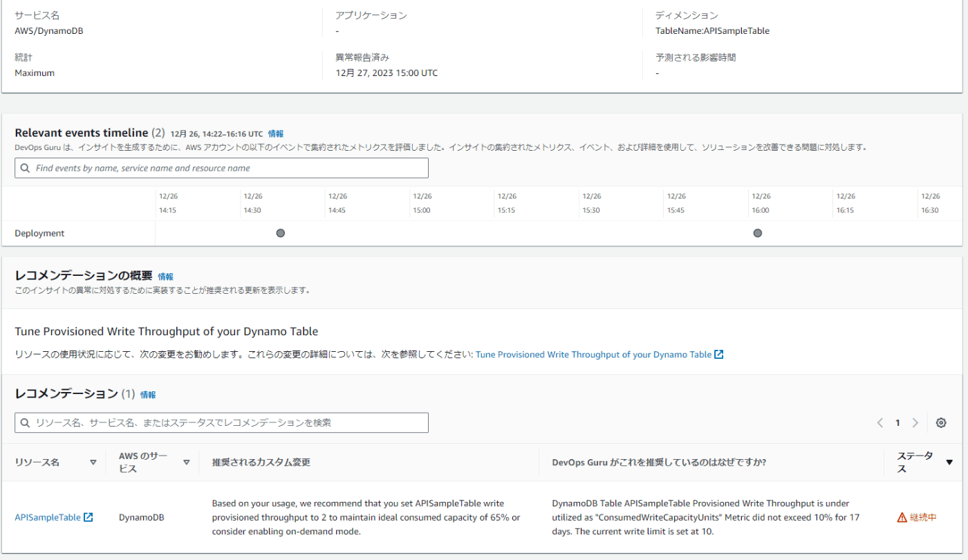Image resolution: width=968 pixels, height=560 pixels.
Task: Click the 12/26 15:00 timeline header
Action: [x=421, y=203]
